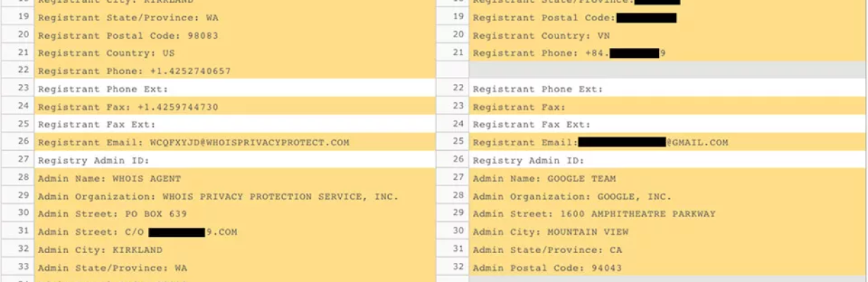Select the left Registry Admin ID line
This screenshot has height=282, width=868.
click(234, 160)
